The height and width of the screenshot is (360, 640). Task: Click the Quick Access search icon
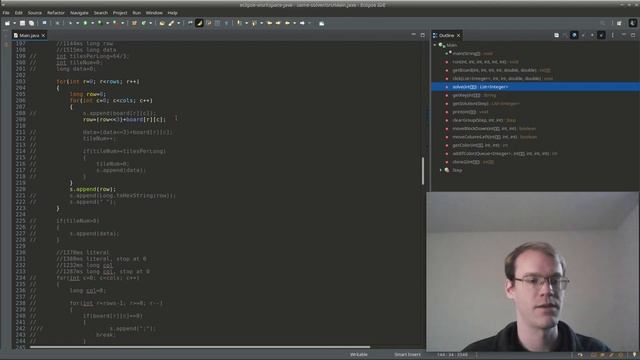pos(602,23)
